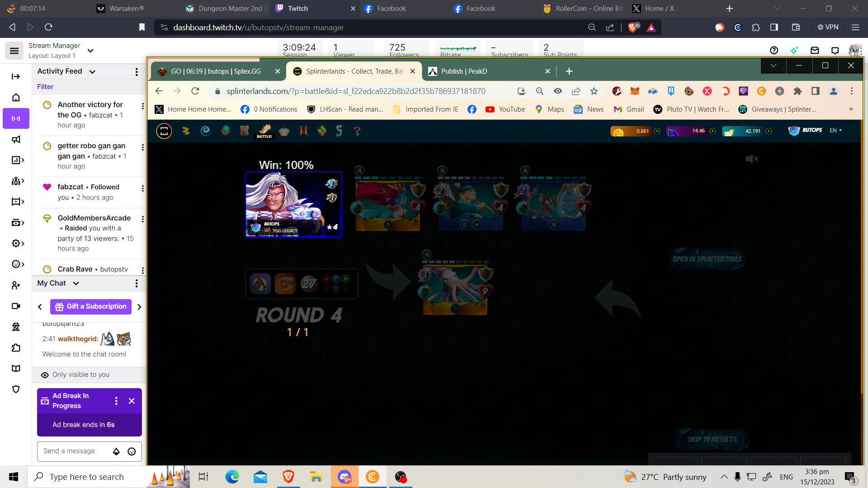Click Open in Splintertools button
The image size is (868, 488).
tap(708, 259)
